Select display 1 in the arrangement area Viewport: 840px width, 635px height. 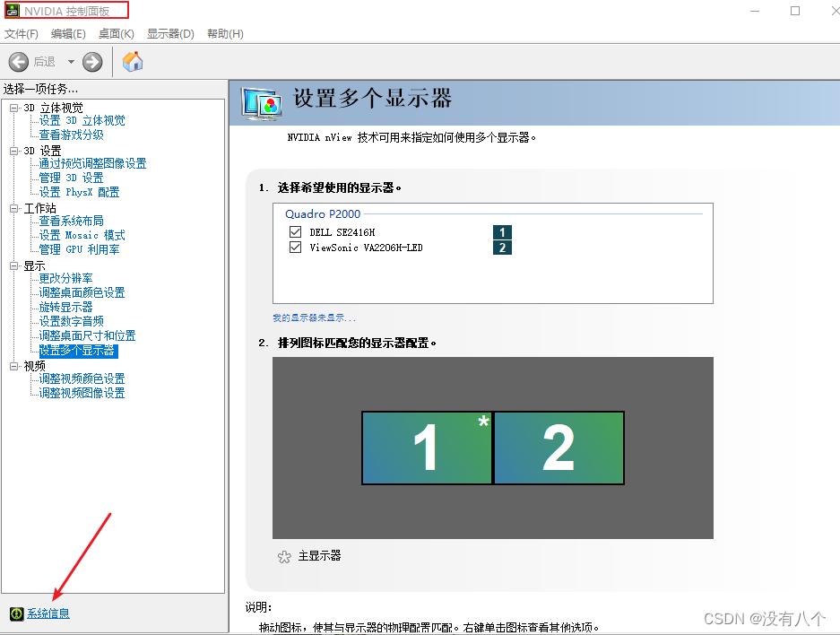coord(427,448)
